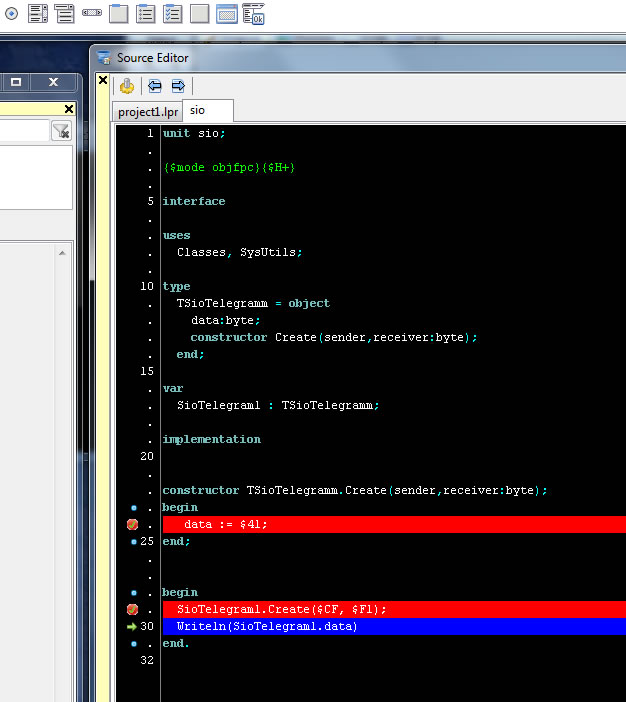
Task: Close the Source Editor docked panel
Action: [x=103, y=80]
